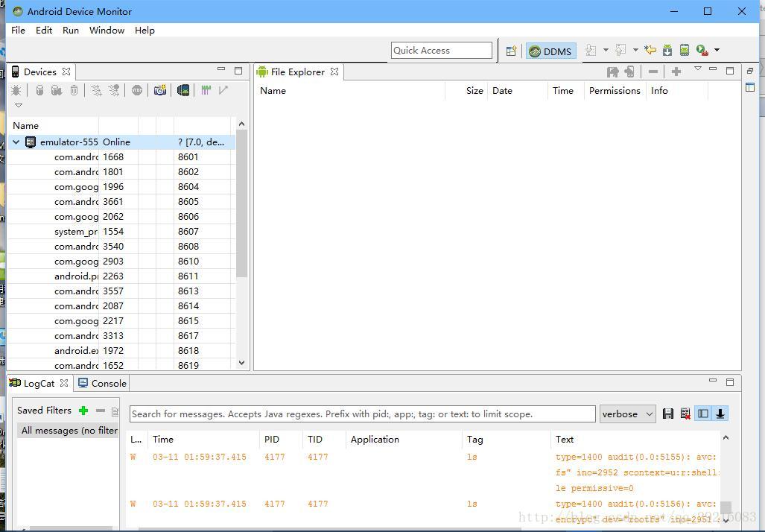Screen dimensions: 765x532
Task: Click the New folder plus icon in File Explorer
Action: pyautogui.click(x=676, y=72)
